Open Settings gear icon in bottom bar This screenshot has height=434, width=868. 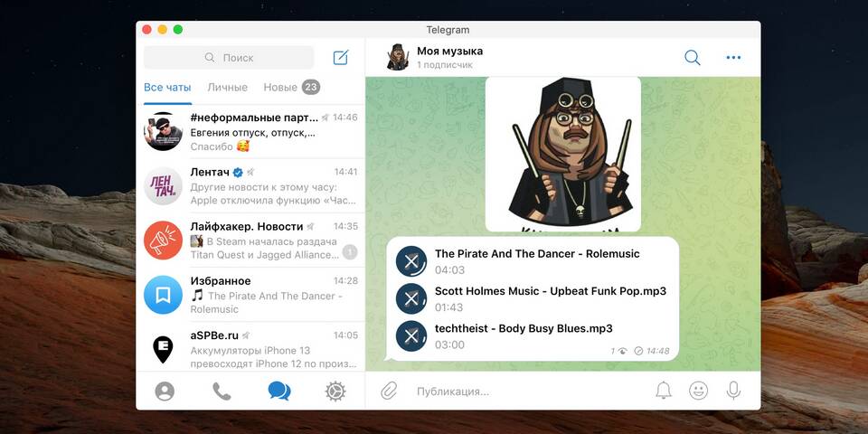tap(335, 392)
